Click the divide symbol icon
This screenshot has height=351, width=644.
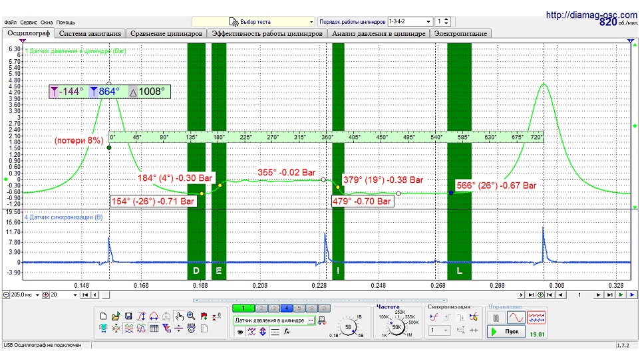coord(179,328)
